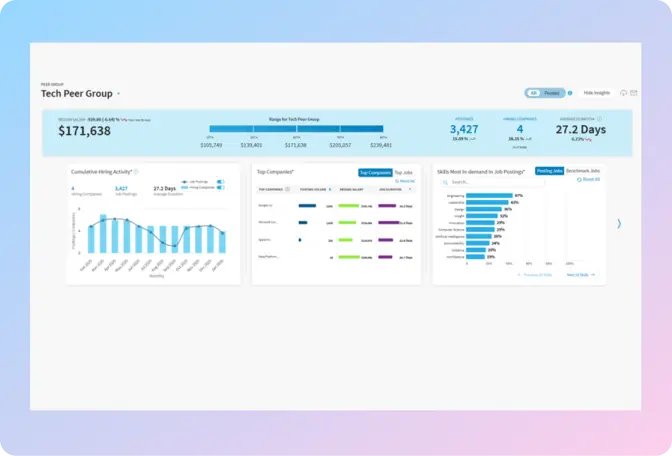
Task: Click median salary $171,638 value
Action: click(84, 131)
